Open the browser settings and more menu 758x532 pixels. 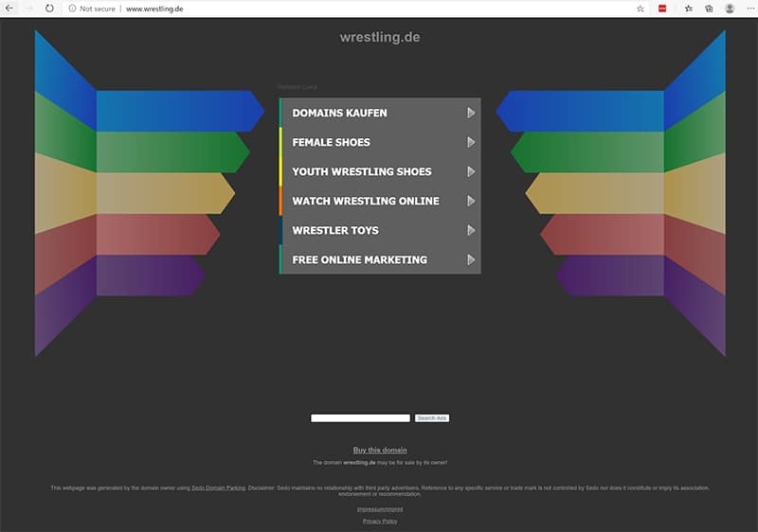(x=749, y=9)
